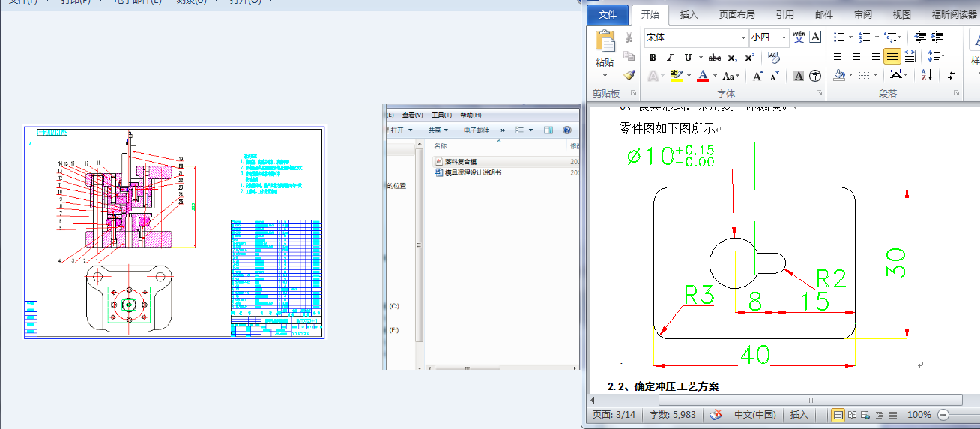
Task: Click the Sort A-Z icon
Action: 927,75
